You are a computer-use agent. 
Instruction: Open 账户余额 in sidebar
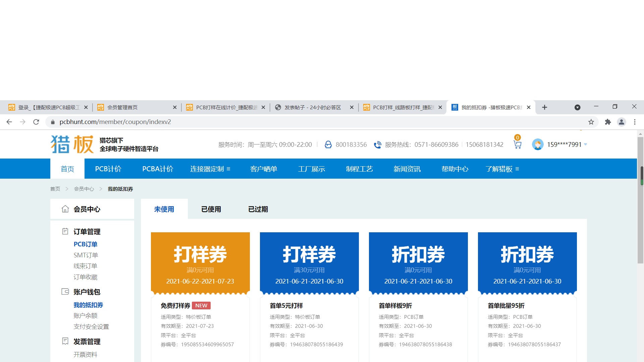point(85,315)
